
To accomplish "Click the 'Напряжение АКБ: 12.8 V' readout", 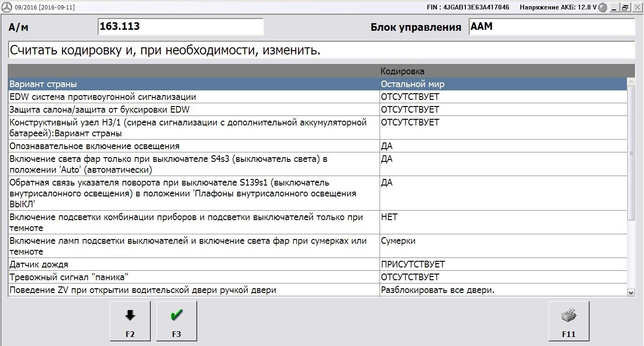I will click(558, 8).
